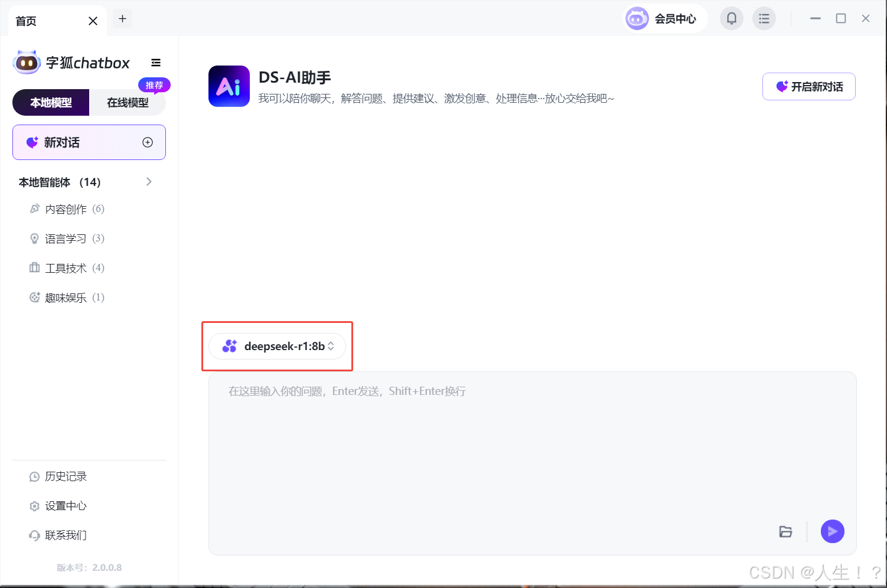Screen dimensions: 887x588
Task: Open 历史记录
Action: click(x=58, y=476)
